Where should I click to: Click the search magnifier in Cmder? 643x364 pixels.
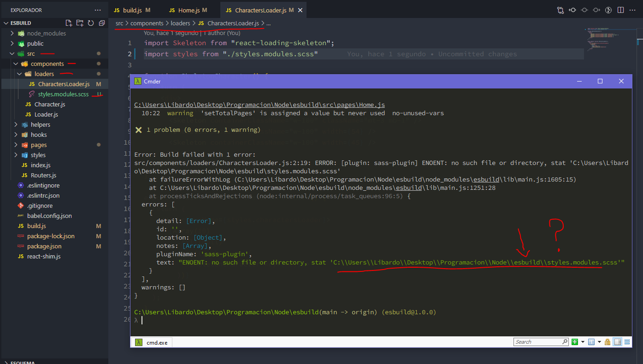click(565, 342)
